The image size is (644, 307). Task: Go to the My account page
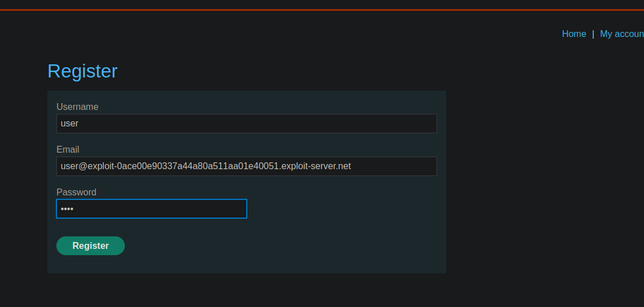(x=621, y=34)
